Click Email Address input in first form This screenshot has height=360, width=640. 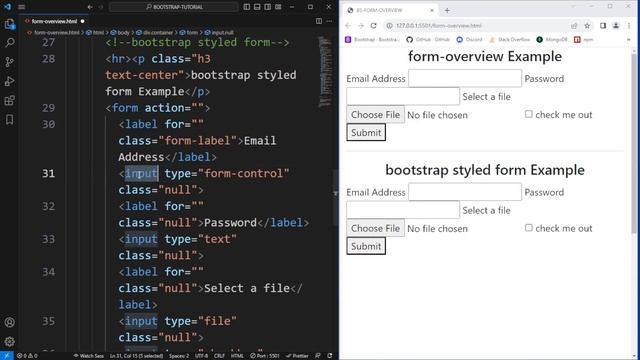click(x=465, y=78)
